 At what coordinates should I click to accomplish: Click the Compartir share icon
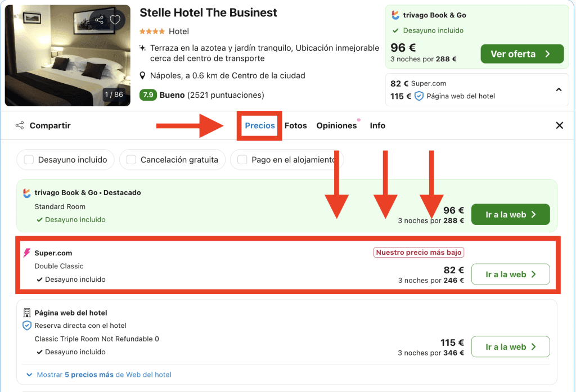[20, 125]
